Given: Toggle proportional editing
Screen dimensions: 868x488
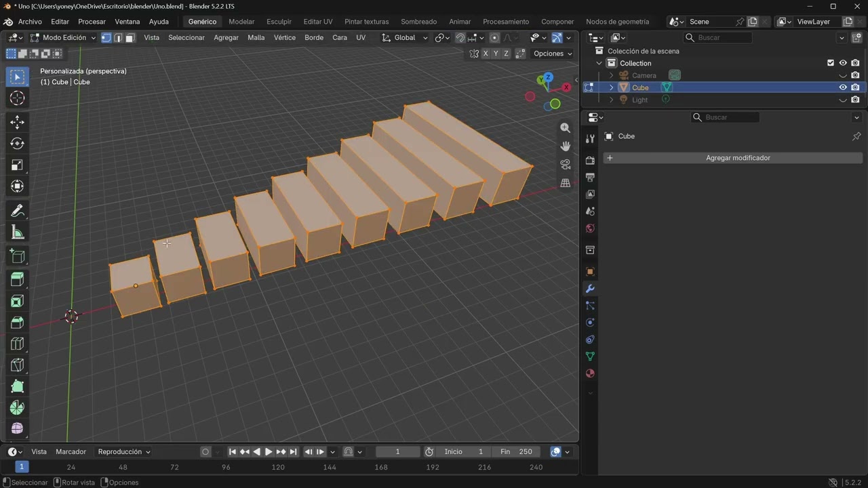Looking at the screenshot, I should [x=494, y=38].
